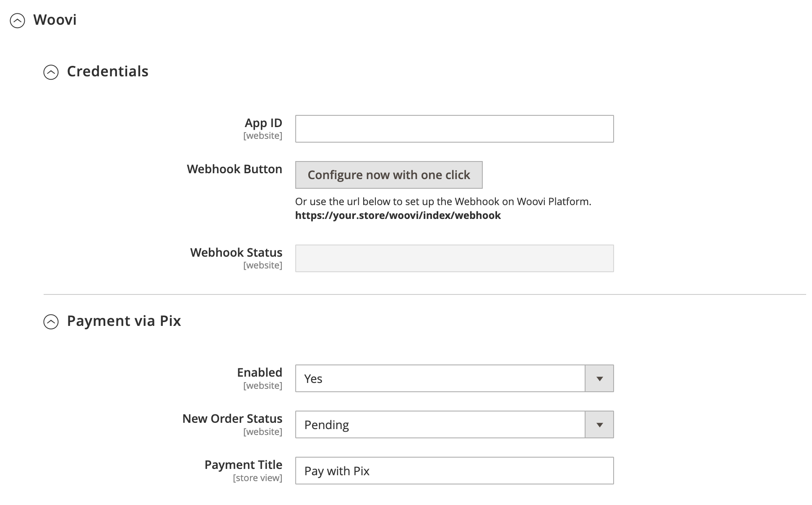812x505 pixels.
Task: Click the Woovi section heading text
Action: (x=55, y=20)
